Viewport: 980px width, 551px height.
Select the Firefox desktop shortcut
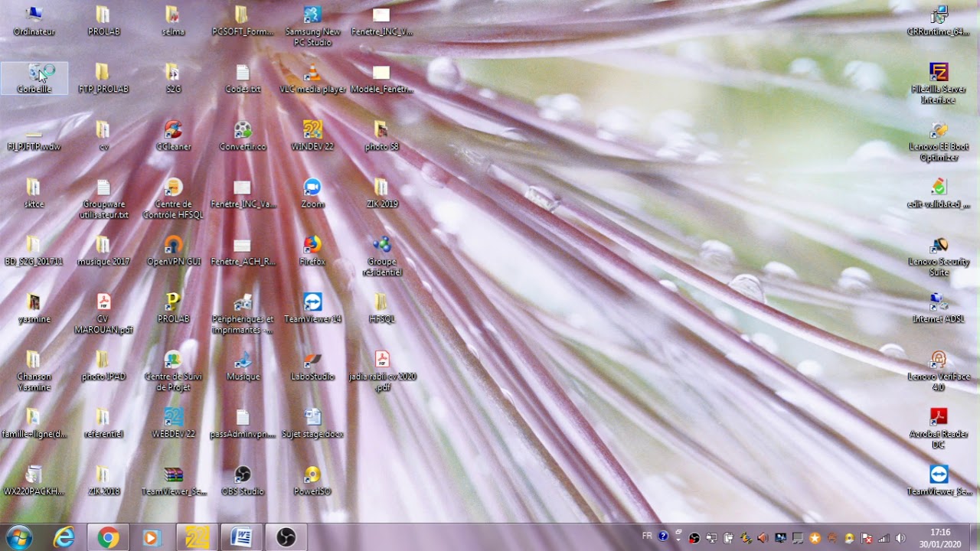[x=312, y=250]
